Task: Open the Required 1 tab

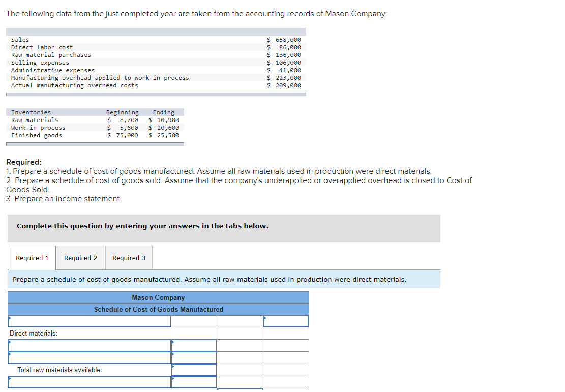Action: (32, 258)
